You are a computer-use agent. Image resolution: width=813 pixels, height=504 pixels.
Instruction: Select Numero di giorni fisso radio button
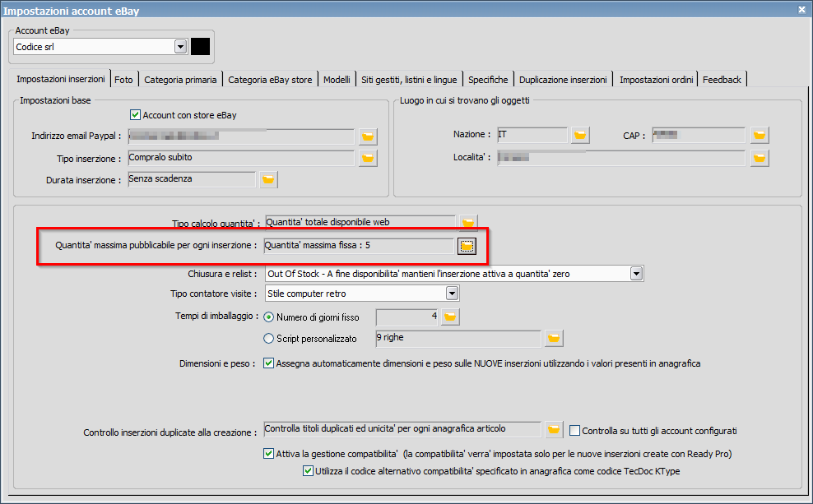coord(268,317)
